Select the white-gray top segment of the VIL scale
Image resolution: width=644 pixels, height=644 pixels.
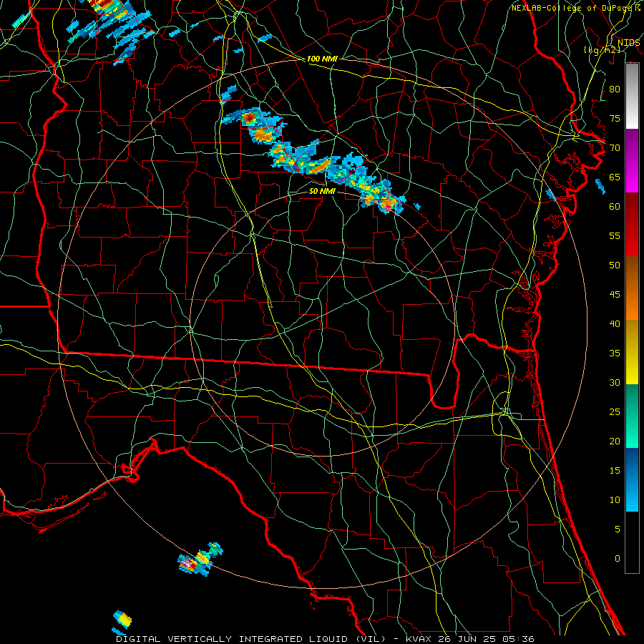(632, 96)
